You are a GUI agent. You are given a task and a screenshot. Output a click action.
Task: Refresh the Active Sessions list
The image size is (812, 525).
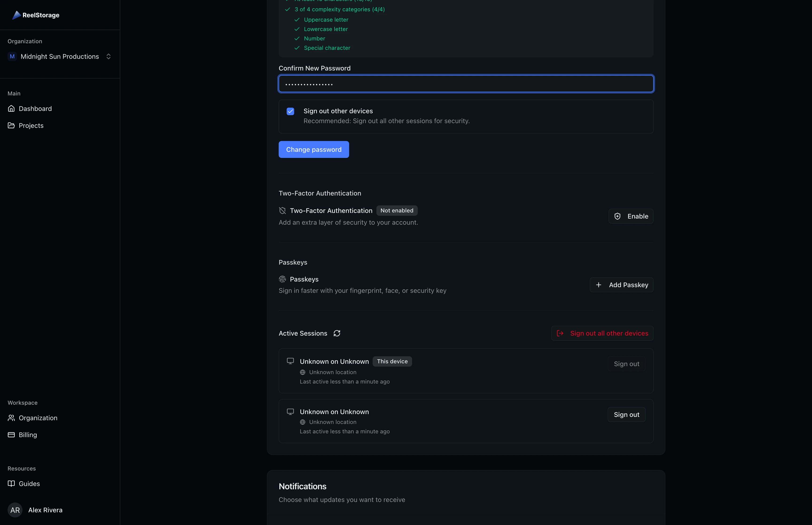pos(337,333)
